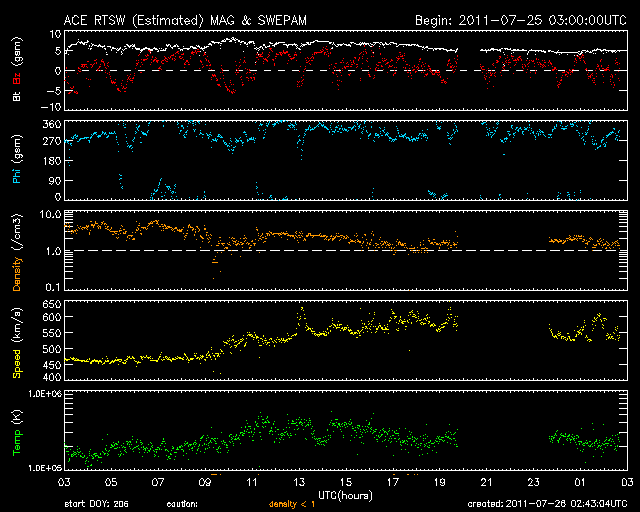Click the "01" hour label on time axis
This screenshot has width=640, height=512.
click(x=580, y=482)
